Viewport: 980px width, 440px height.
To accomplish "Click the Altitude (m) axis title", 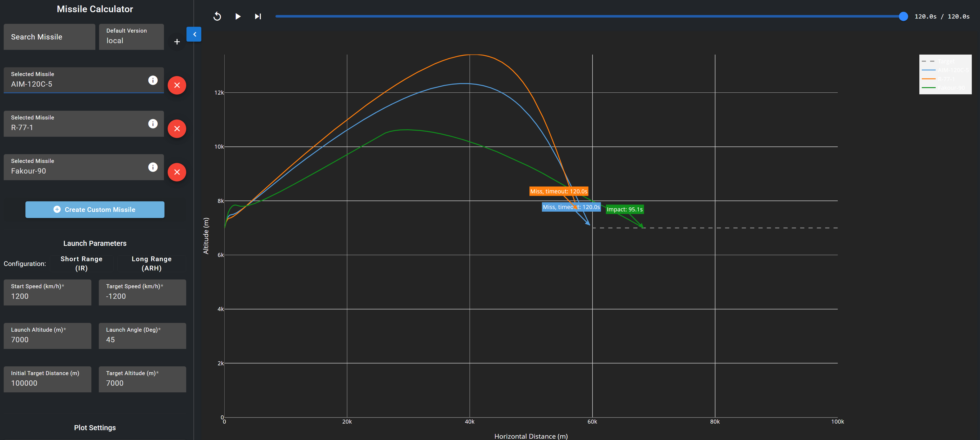I will (x=206, y=236).
